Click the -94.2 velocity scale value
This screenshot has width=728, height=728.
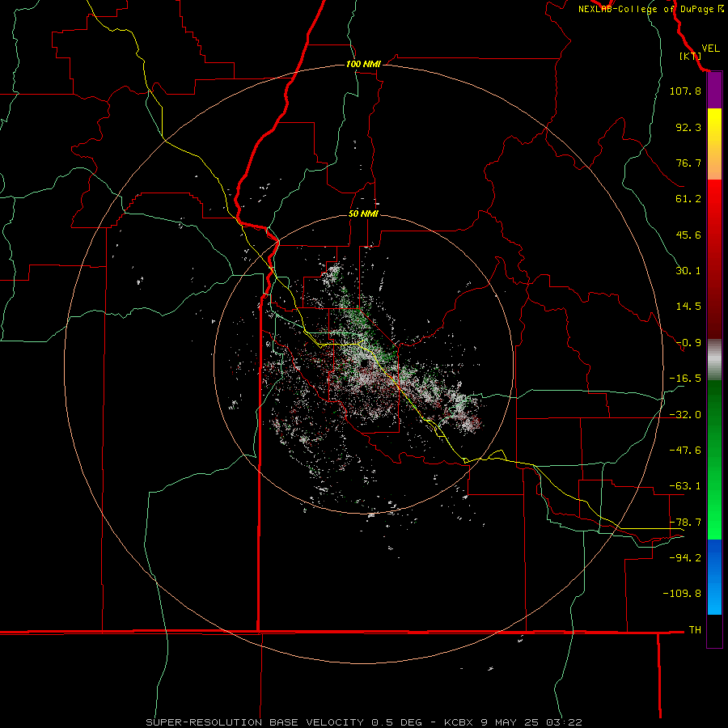click(x=685, y=557)
